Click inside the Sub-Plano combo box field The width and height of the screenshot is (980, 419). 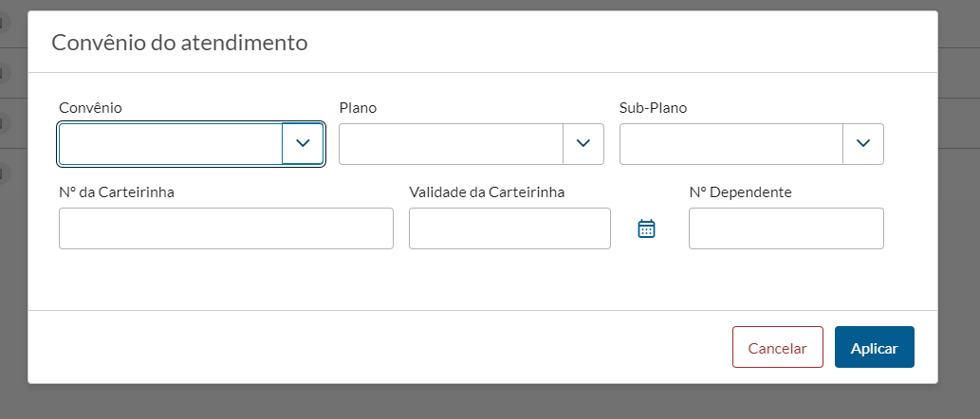click(730, 144)
